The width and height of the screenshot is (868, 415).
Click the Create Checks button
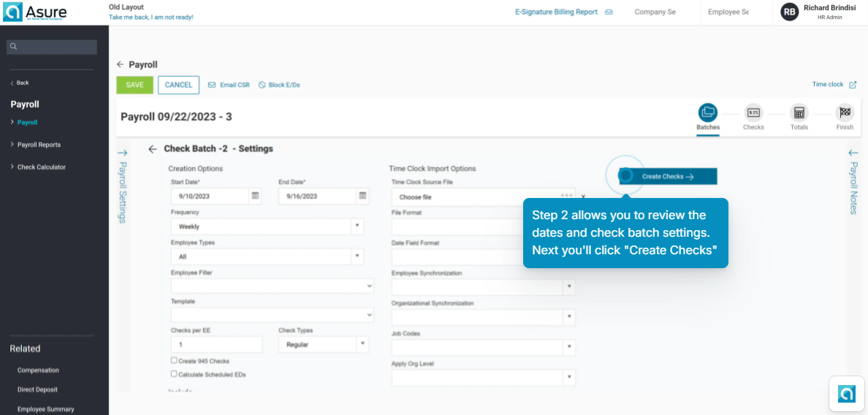668,177
